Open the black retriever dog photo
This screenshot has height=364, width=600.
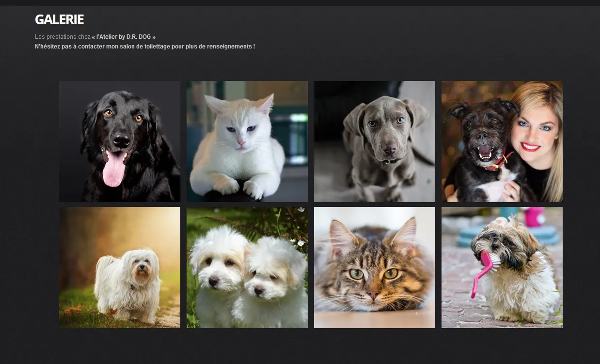[x=120, y=141]
